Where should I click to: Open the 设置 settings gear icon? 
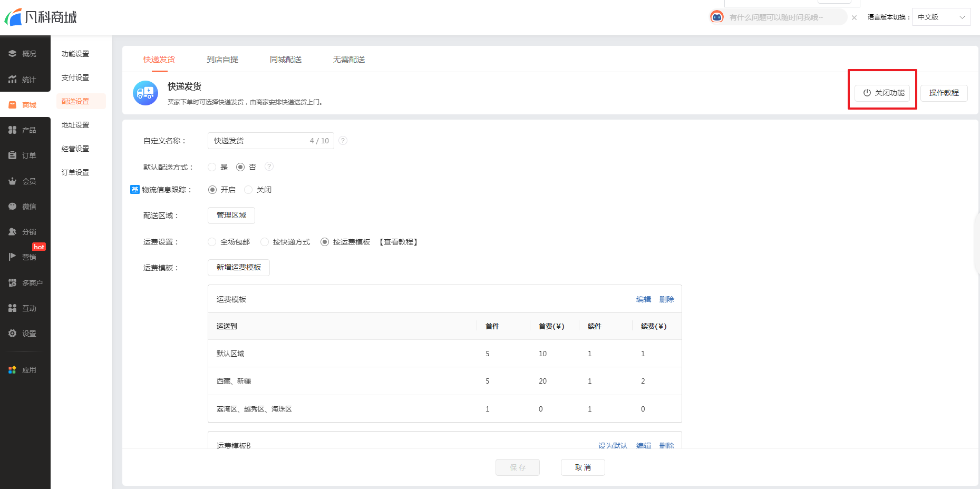pos(12,334)
